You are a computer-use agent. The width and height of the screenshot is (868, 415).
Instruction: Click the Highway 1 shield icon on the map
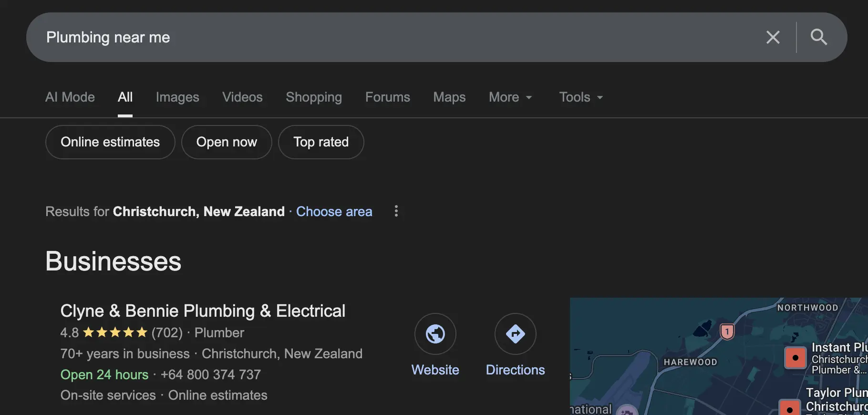pyautogui.click(x=726, y=332)
